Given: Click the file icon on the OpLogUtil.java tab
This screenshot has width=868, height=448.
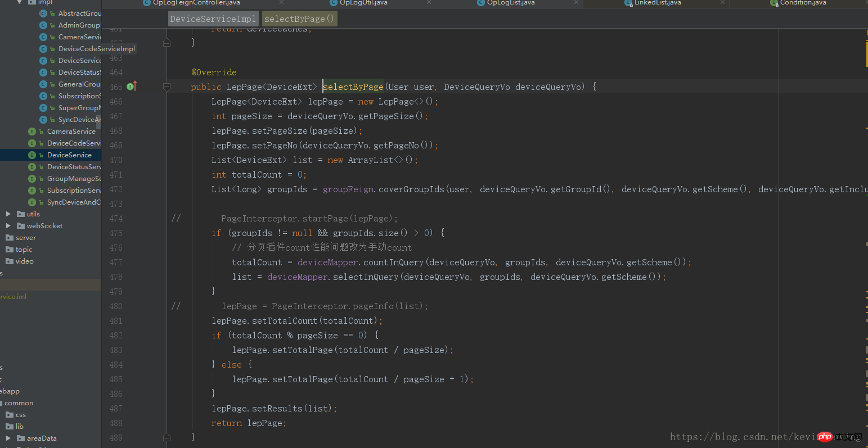Looking at the screenshot, I should point(334,2).
